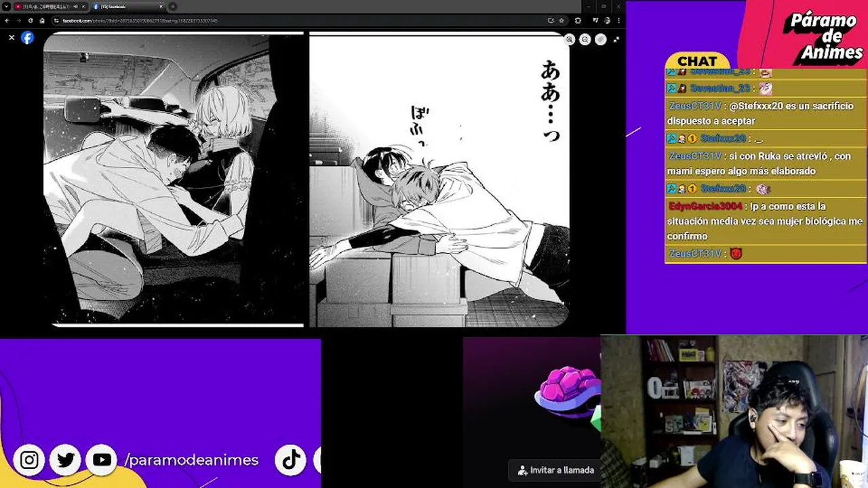This screenshot has width=868, height=488.
Task: Click the YouTube icon in overlay
Action: 102,460
